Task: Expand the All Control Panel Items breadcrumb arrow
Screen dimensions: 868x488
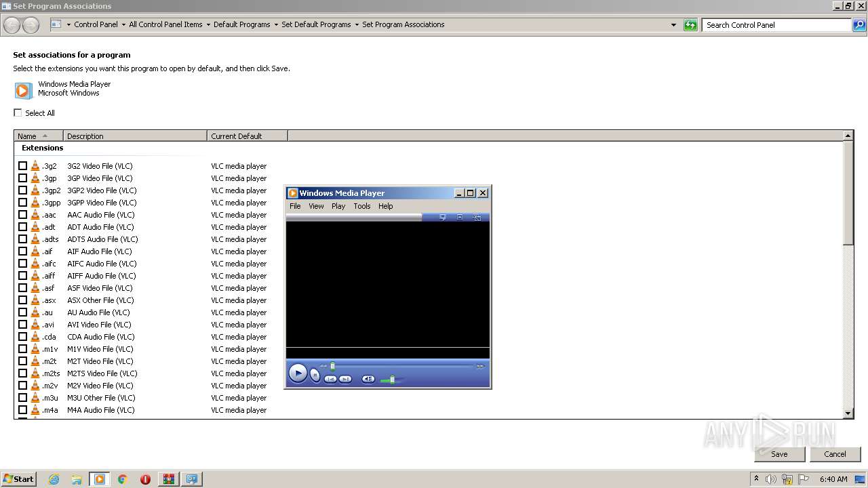Action: [208, 24]
